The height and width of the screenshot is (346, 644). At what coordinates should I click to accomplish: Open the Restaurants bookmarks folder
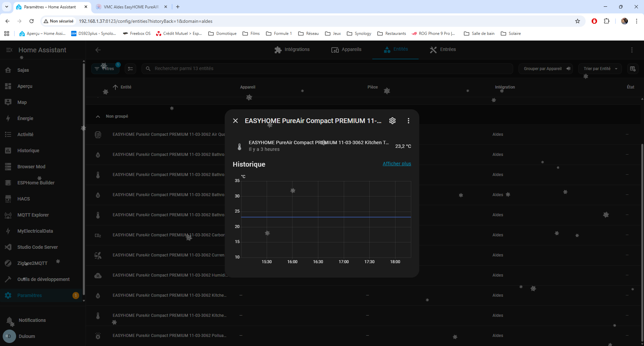[391, 34]
